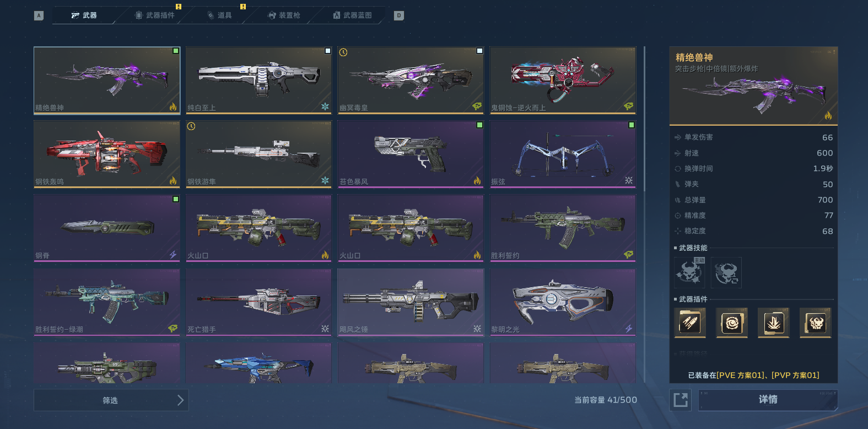Click the share/export icon beside 详情
Viewport: 868px width, 429px height.
point(681,400)
